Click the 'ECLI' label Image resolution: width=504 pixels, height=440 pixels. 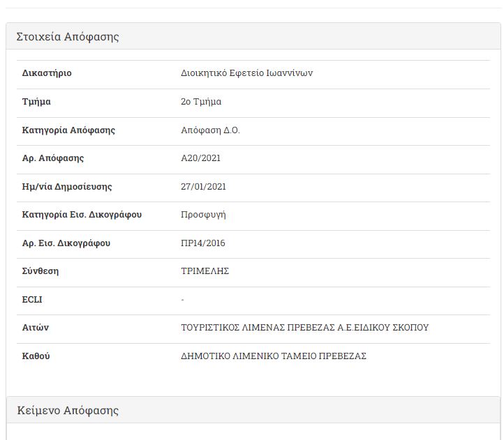(x=32, y=300)
